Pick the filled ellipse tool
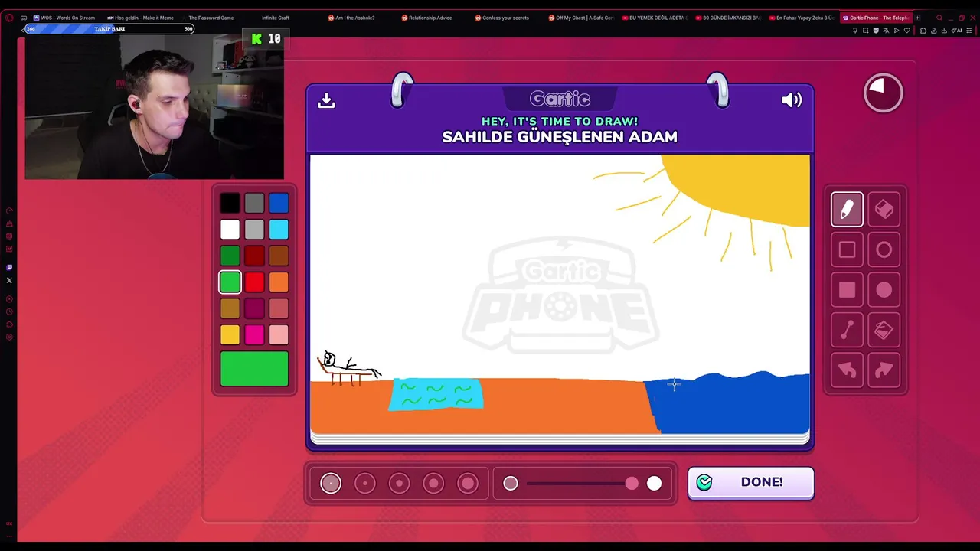Screen dimensions: 980x551 pyautogui.click(x=884, y=290)
